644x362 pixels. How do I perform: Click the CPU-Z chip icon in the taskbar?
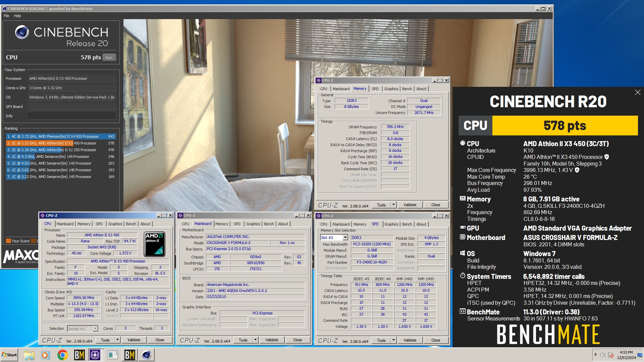(x=95, y=355)
